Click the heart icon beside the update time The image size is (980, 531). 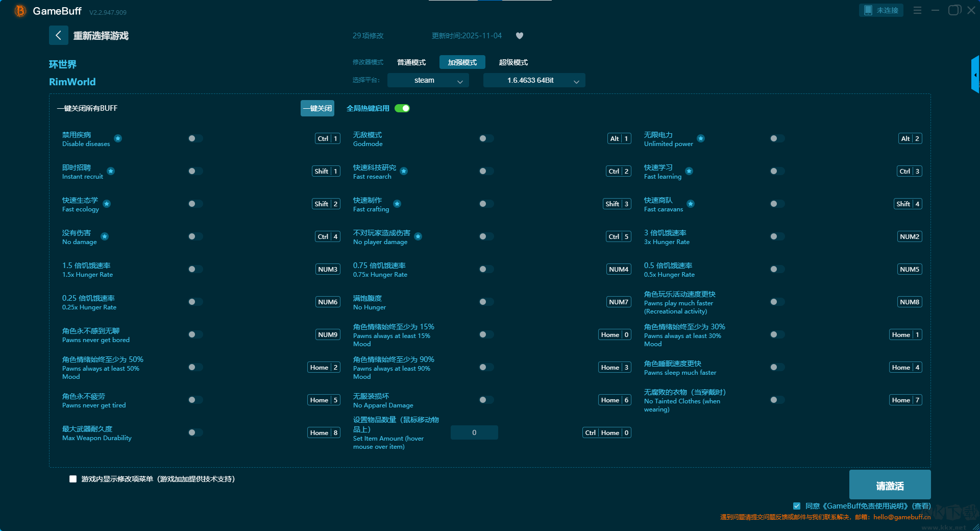click(x=520, y=36)
